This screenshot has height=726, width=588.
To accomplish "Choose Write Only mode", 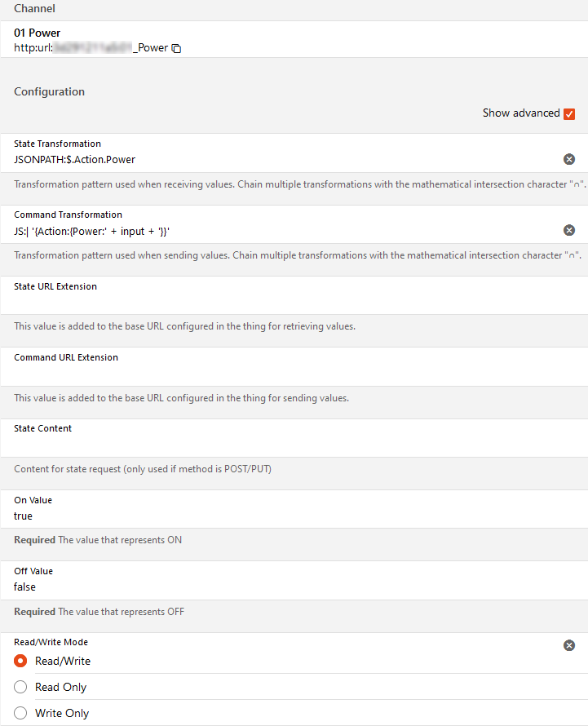I will (x=21, y=713).
